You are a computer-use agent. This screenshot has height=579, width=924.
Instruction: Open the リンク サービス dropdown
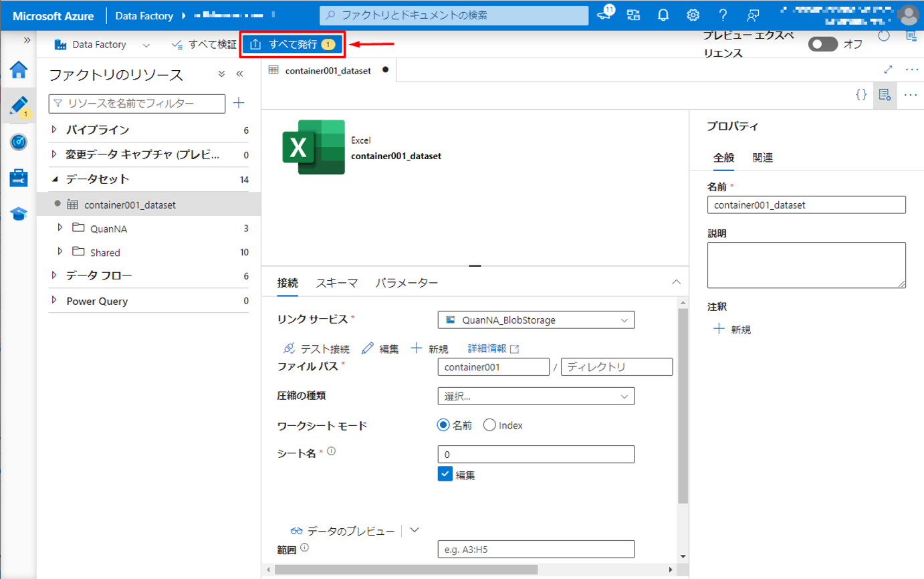tap(536, 320)
